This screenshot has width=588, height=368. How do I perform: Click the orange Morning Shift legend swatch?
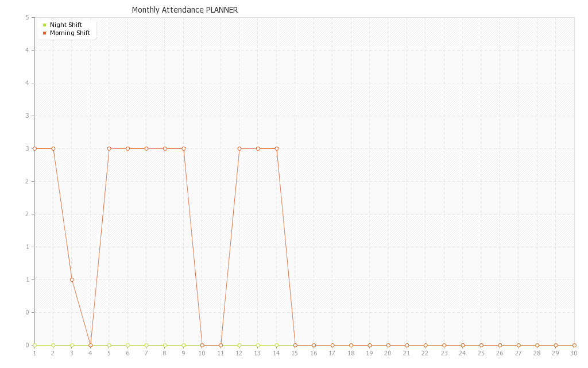point(44,33)
